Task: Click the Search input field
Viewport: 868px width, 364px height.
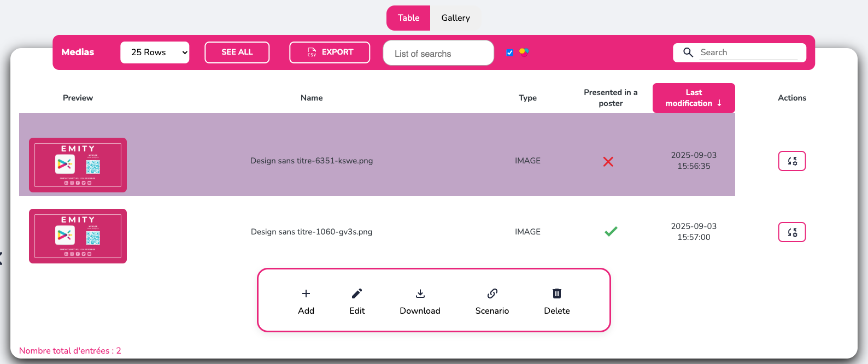Action: point(748,52)
